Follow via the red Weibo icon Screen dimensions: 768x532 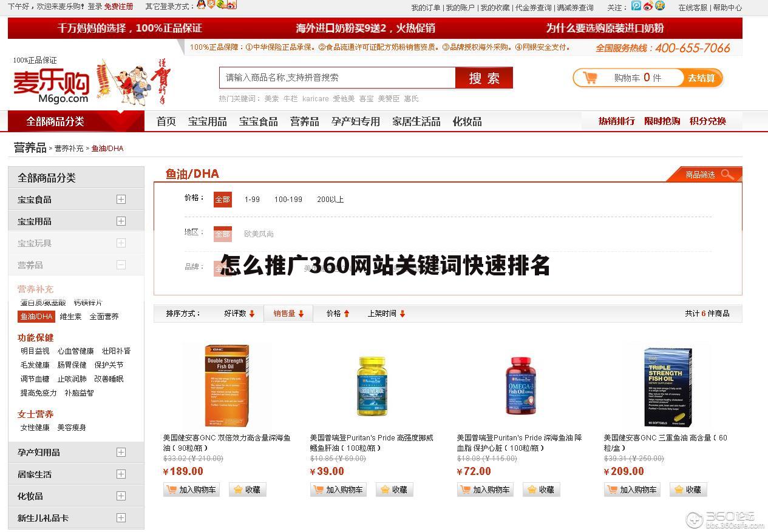coord(648,6)
